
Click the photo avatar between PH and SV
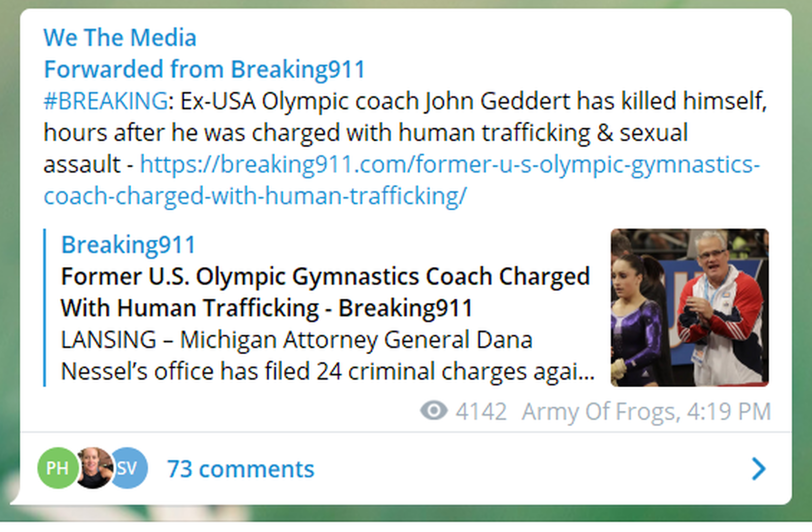[94, 468]
